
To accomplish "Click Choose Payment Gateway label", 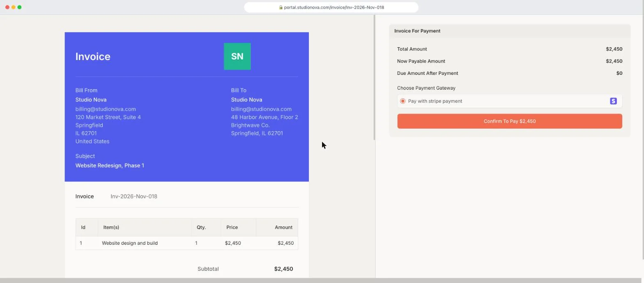I will point(426,88).
